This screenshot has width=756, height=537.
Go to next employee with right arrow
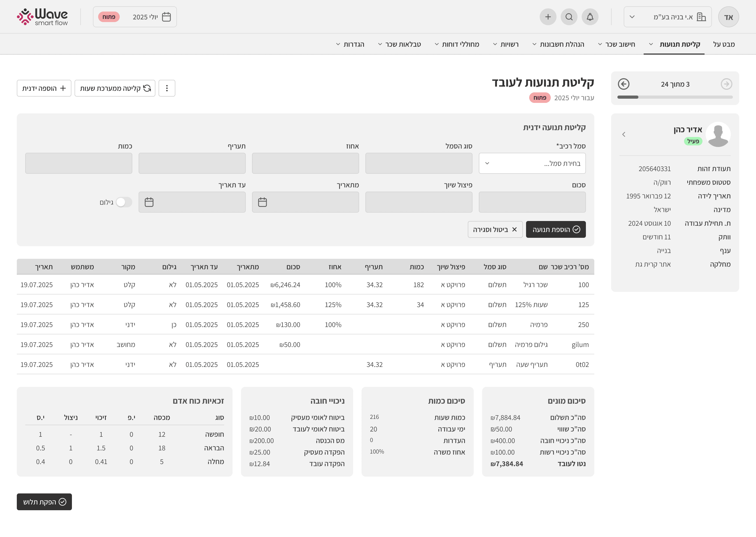point(726,84)
